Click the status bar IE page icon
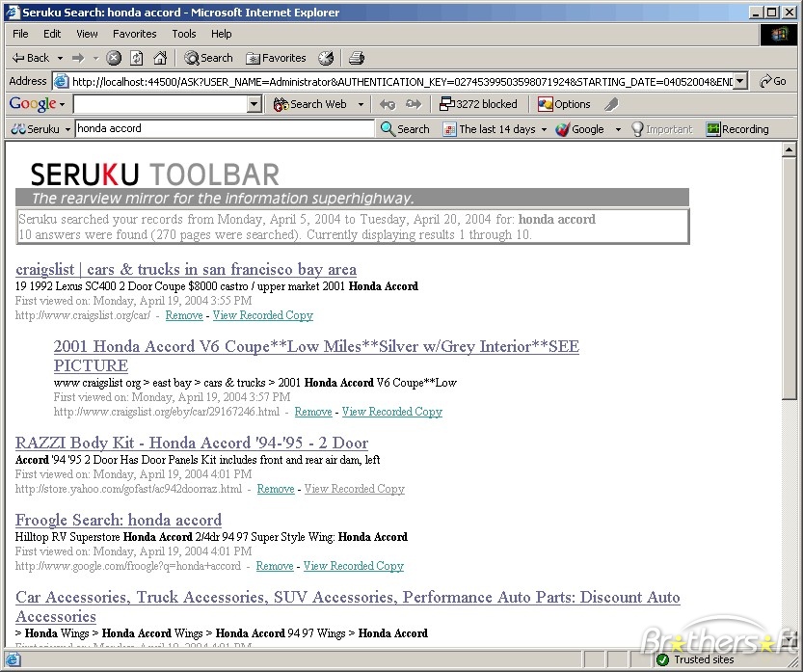This screenshot has height=672, width=803. click(13, 659)
